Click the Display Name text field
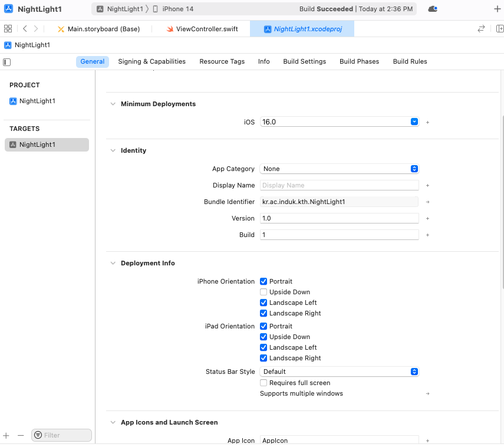504x447 pixels. [x=340, y=186]
